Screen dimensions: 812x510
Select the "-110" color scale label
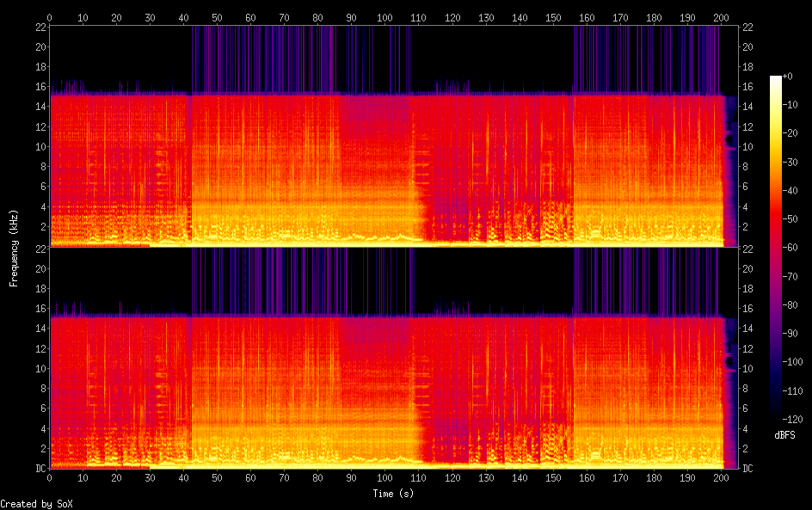click(x=792, y=391)
